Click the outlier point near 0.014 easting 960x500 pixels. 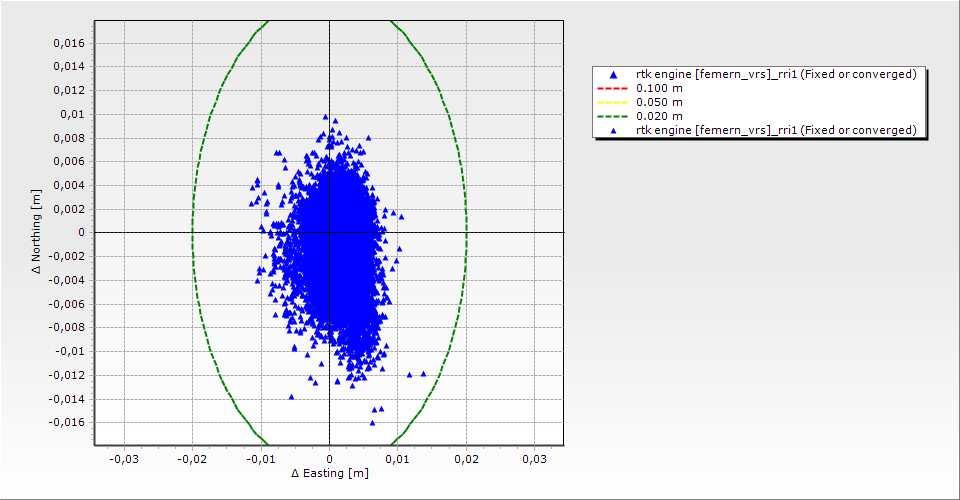pyautogui.click(x=423, y=373)
